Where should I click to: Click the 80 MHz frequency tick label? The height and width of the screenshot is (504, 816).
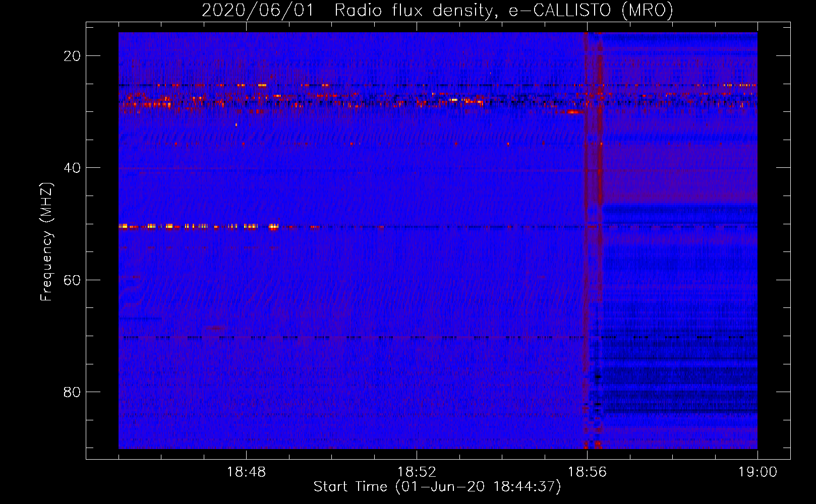coord(72,392)
